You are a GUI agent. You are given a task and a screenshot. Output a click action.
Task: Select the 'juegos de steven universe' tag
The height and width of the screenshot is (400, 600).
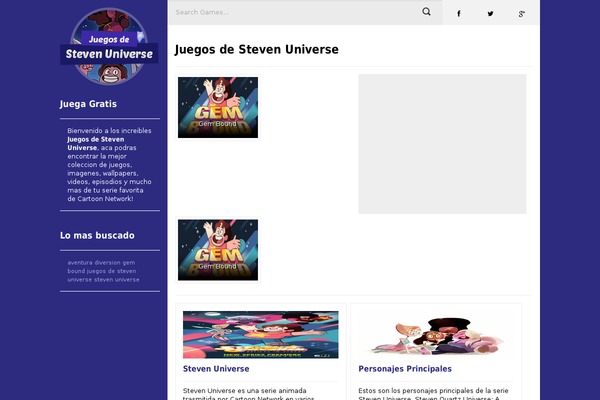[102, 275]
